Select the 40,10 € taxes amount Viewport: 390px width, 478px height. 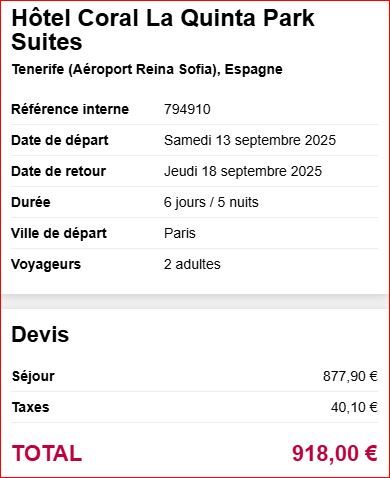[x=354, y=407]
